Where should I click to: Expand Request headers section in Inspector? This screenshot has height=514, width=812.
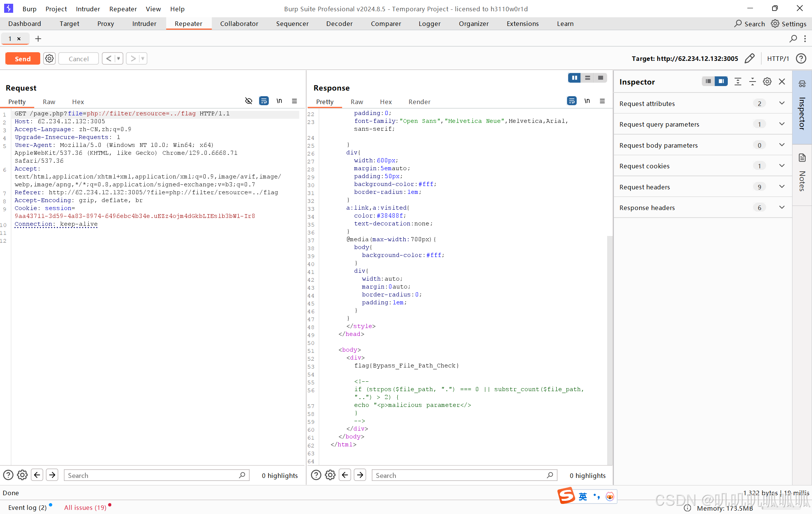(x=782, y=187)
